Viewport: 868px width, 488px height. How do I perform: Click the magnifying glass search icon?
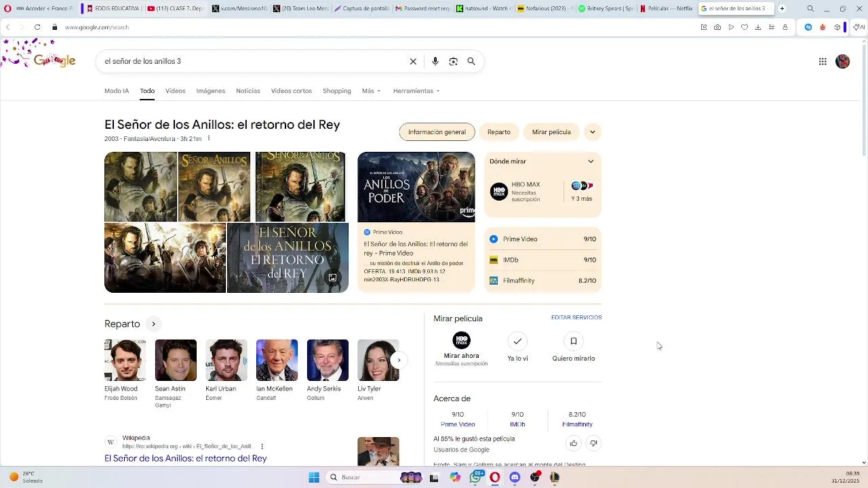click(x=471, y=61)
